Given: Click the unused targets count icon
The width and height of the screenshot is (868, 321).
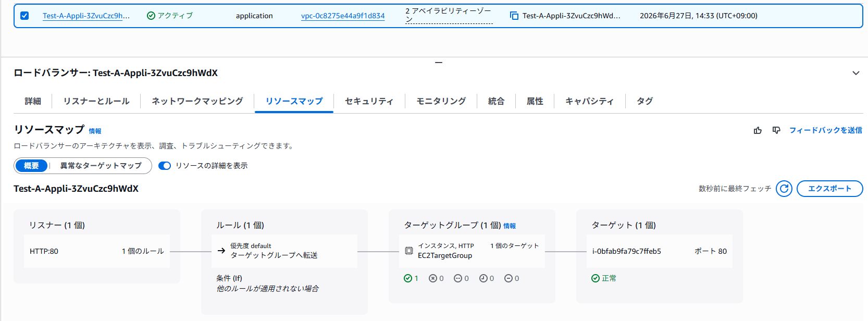Looking at the screenshot, I should pyautogui.click(x=458, y=278).
